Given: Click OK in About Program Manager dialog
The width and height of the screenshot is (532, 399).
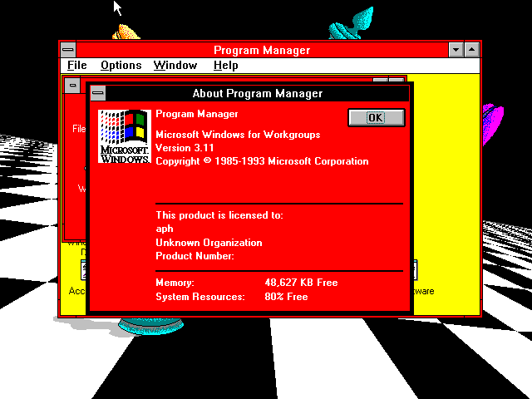Looking at the screenshot, I should (377, 118).
